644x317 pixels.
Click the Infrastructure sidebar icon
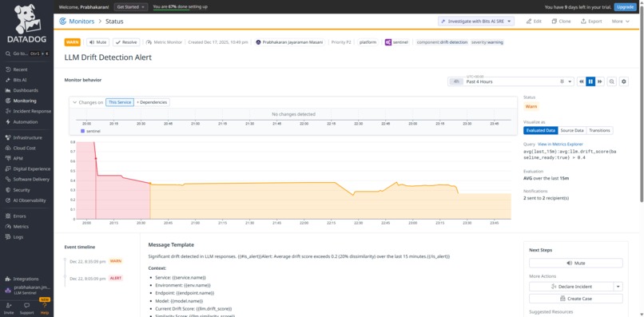pyautogui.click(x=8, y=137)
